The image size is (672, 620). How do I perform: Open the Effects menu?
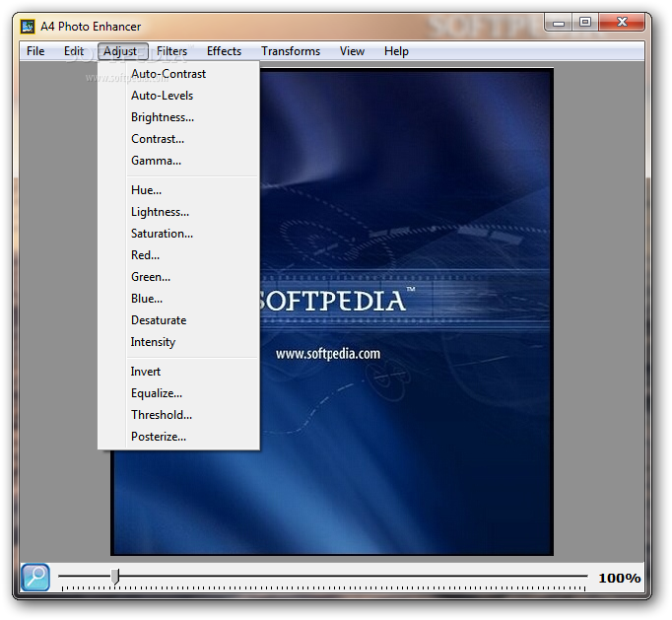[224, 51]
